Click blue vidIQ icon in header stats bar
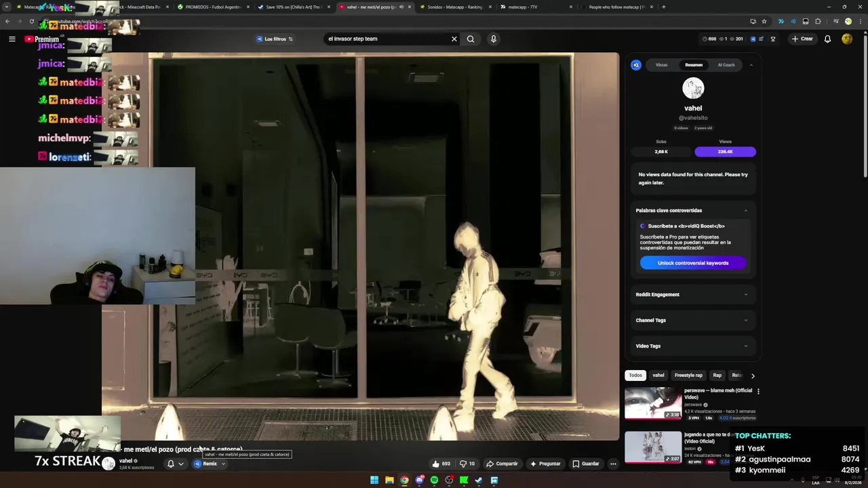 pyautogui.click(x=753, y=39)
